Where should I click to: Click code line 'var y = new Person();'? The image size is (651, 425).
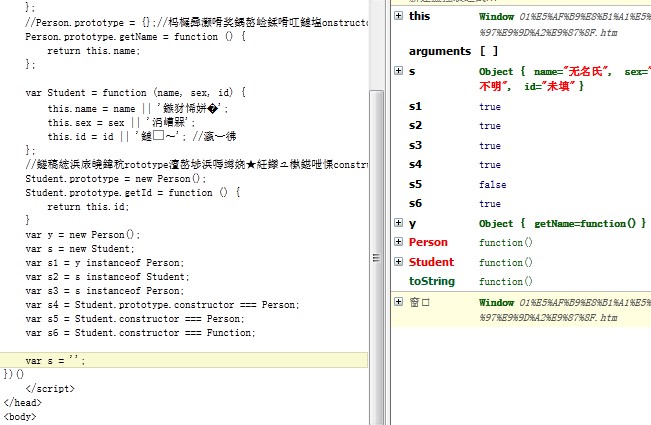[x=83, y=235]
